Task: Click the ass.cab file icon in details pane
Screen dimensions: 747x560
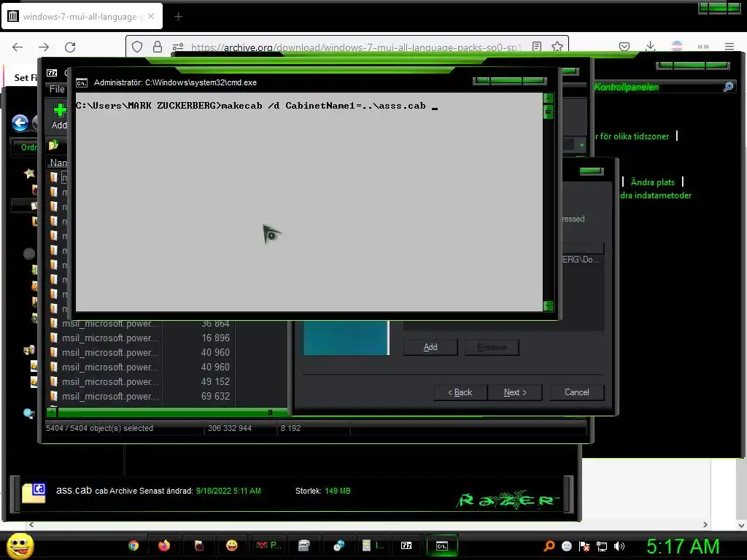Action: point(34,492)
